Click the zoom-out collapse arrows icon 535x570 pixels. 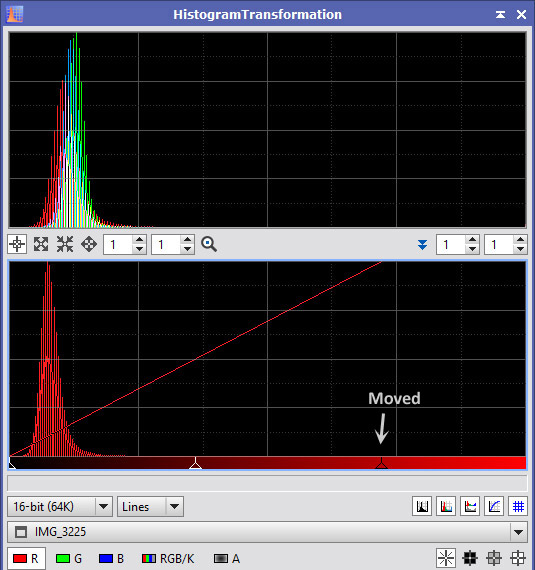tap(65, 244)
